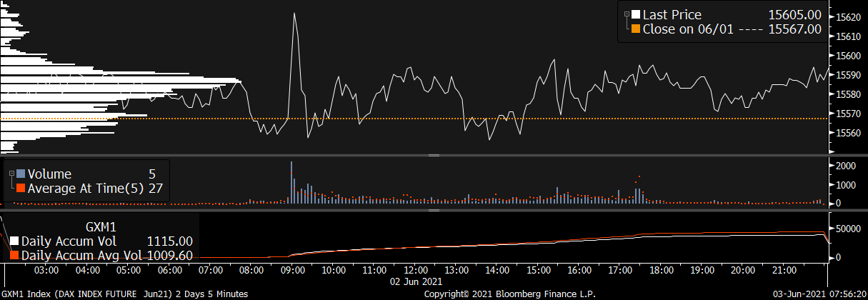
Task: Click the 09:00 price spike peak on chart
Action: pos(294,14)
